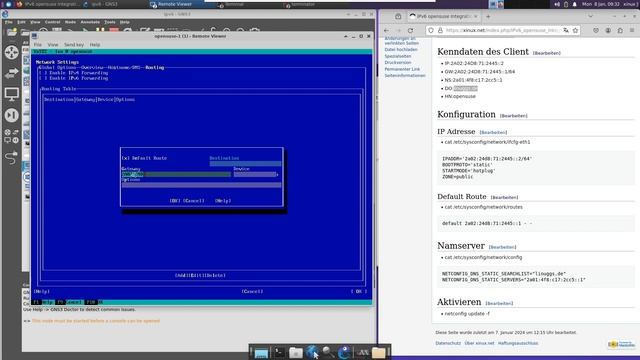Open Firefox account icon
The width and height of the screenshot is (640, 360).
[608, 31]
